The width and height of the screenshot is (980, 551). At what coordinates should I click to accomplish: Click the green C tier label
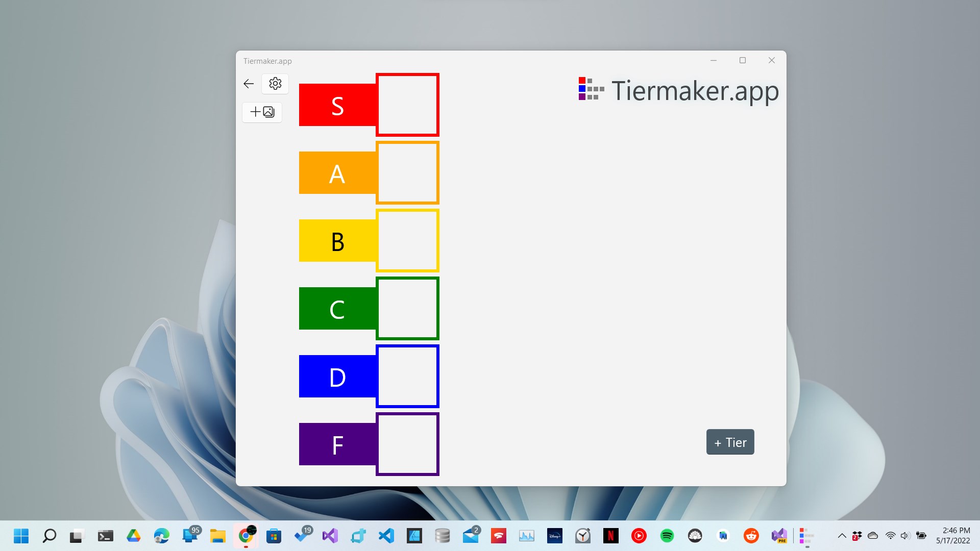(x=337, y=309)
